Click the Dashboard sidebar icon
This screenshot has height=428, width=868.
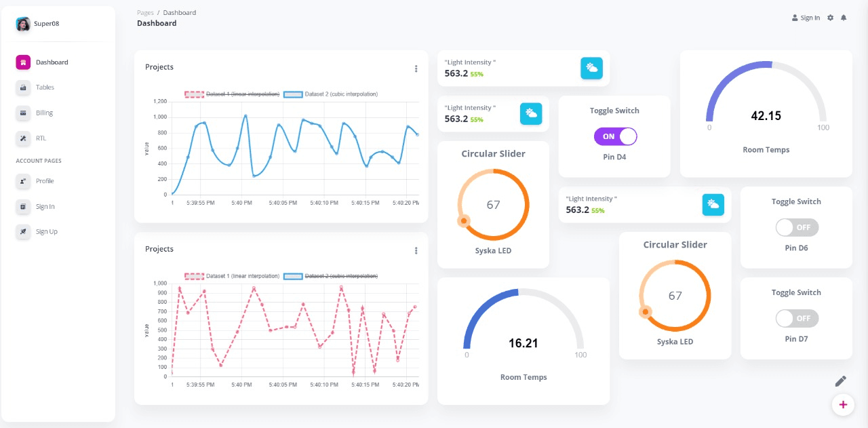click(23, 62)
